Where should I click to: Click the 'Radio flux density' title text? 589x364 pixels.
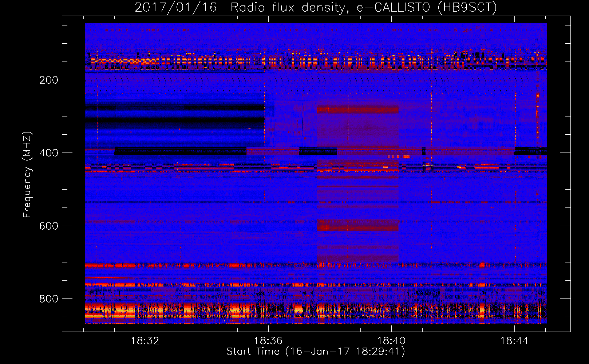(288, 8)
